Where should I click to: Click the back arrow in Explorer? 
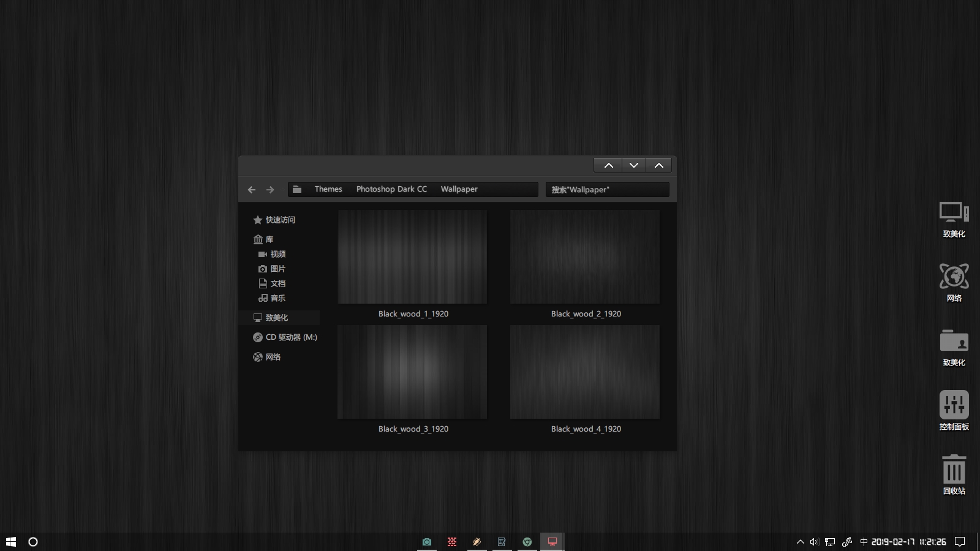pyautogui.click(x=252, y=190)
